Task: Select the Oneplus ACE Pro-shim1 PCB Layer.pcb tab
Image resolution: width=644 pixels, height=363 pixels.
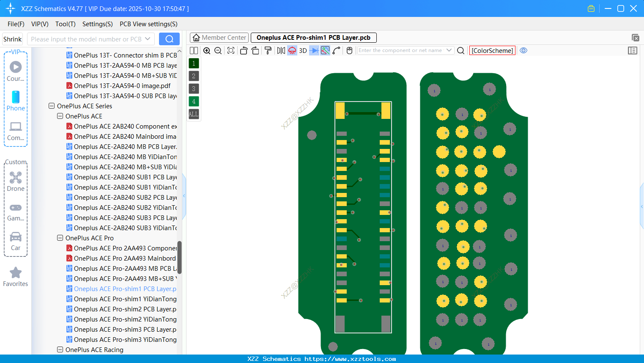Action: coord(313,38)
